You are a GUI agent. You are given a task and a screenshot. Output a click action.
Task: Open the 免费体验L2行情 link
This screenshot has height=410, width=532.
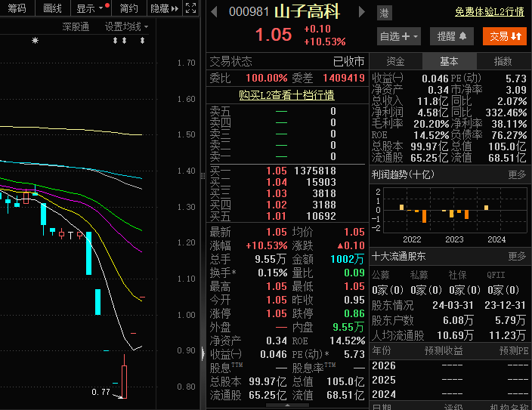[489, 12]
